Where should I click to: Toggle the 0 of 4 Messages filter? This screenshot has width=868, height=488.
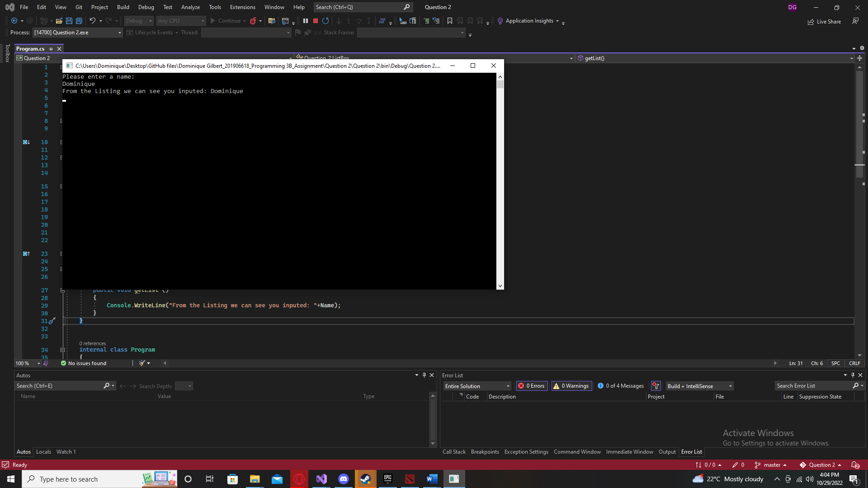[621, 386]
